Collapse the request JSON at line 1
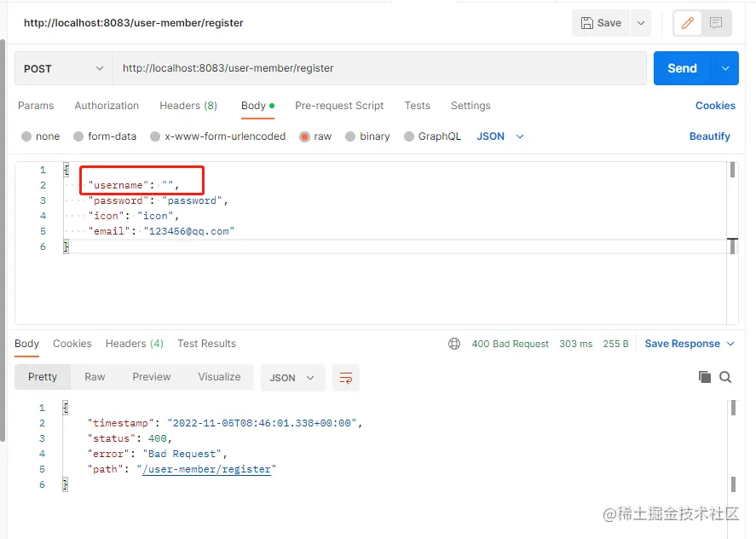The image size is (756, 539). [66, 170]
